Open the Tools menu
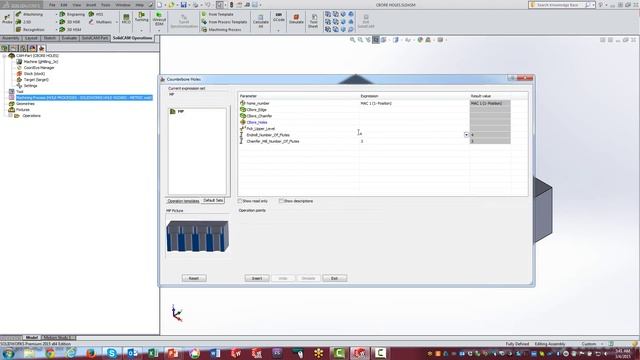 pos(106,5)
